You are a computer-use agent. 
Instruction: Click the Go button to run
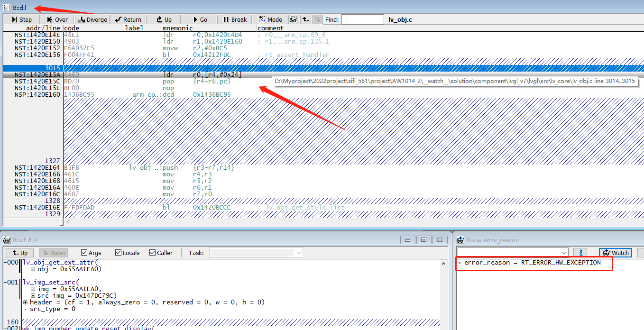199,19
